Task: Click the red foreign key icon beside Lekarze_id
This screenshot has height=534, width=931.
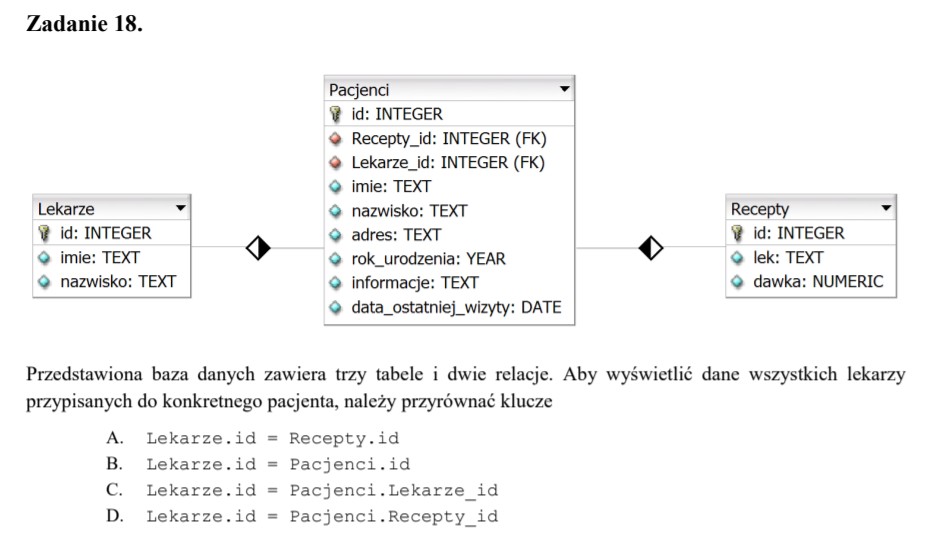Action: (336, 162)
